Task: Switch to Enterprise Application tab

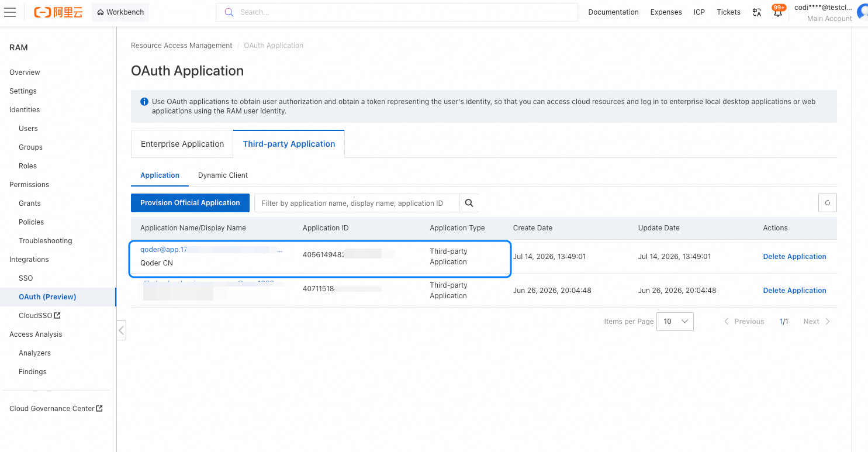Action: tap(182, 144)
